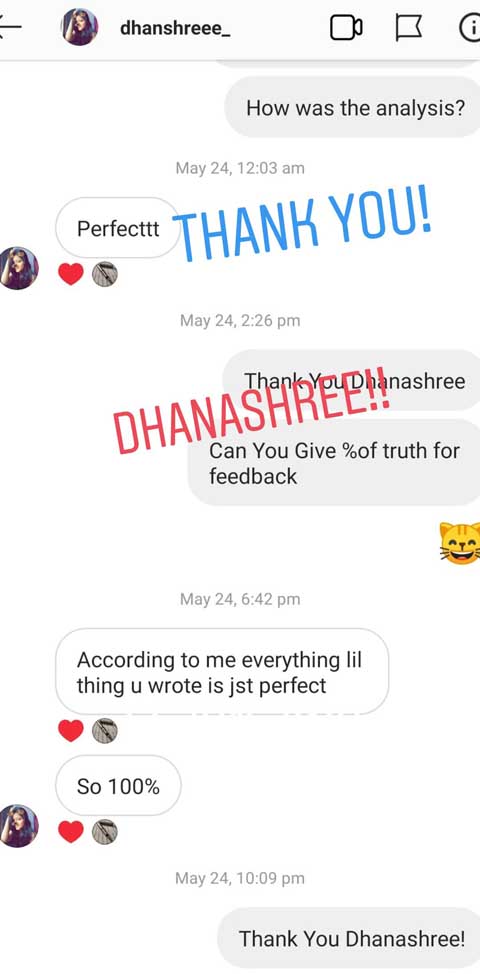Open dhanshreee_ profile picture in header
480x974 pixels.
(x=79, y=27)
